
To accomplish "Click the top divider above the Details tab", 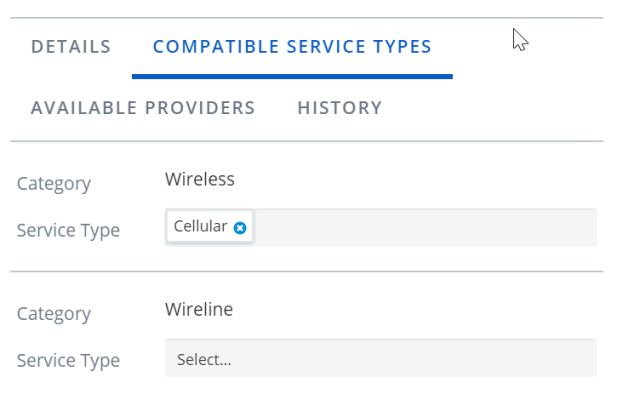I will coord(307,18).
